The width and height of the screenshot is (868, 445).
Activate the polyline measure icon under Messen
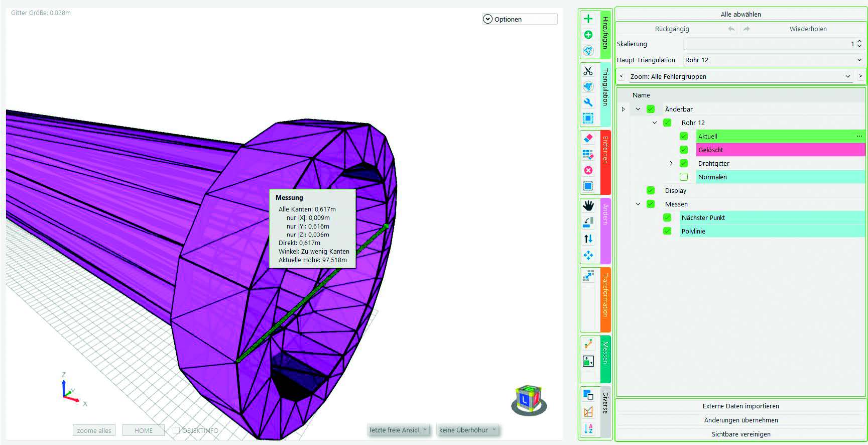(588, 344)
